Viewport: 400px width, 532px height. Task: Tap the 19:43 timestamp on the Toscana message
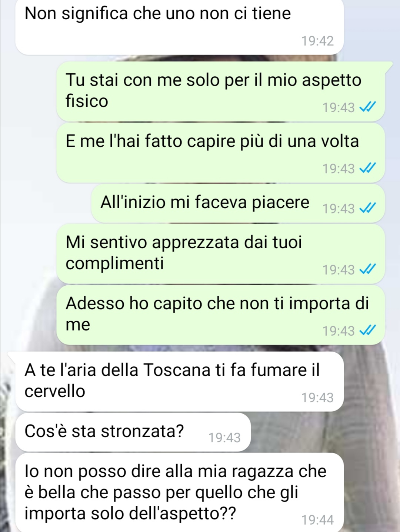click(x=317, y=398)
